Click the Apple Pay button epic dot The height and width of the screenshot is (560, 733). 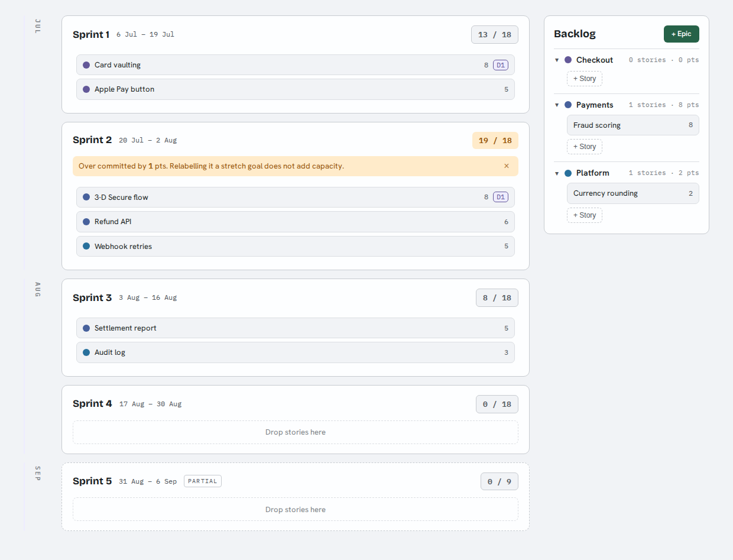pyautogui.click(x=86, y=89)
